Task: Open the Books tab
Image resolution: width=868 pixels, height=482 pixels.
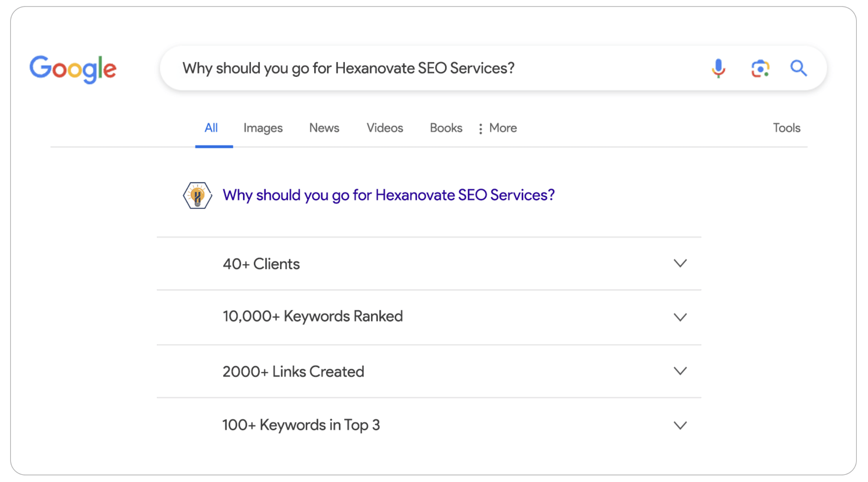Action: (446, 128)
